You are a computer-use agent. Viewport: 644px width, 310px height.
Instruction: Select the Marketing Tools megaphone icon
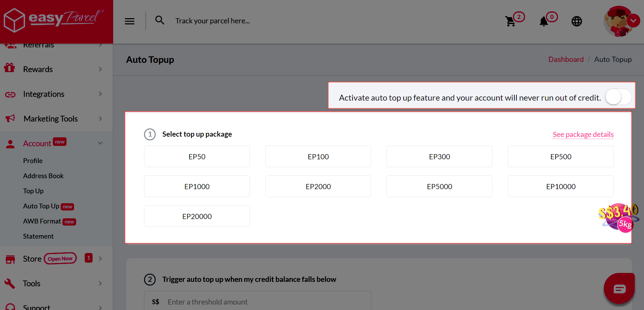click(x=10, y=118)
